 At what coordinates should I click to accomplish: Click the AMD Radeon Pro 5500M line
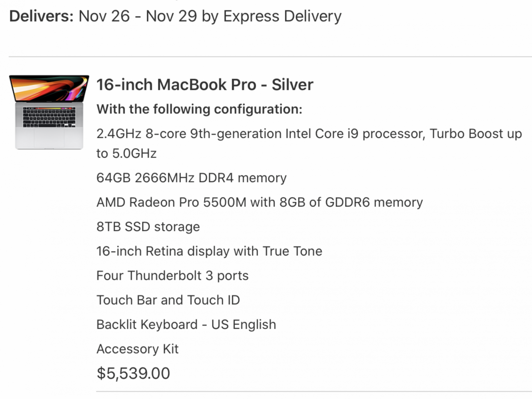[259, 202]
